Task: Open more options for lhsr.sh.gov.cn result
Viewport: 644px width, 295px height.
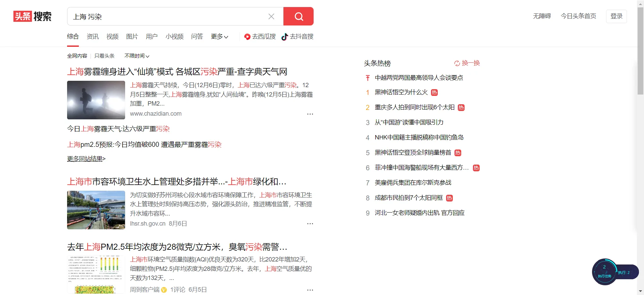Action: tap(310, 224)
